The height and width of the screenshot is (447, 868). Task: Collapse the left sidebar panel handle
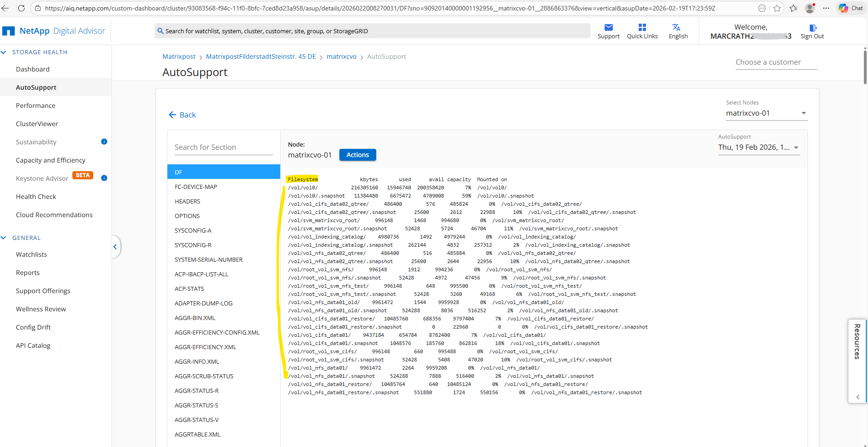point(116,247)
